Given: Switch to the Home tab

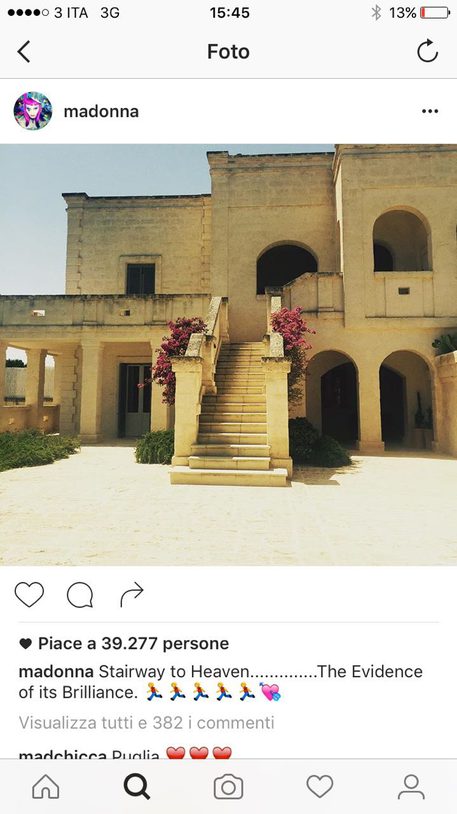Looking at the screenshot, I should tap(46, 786).
